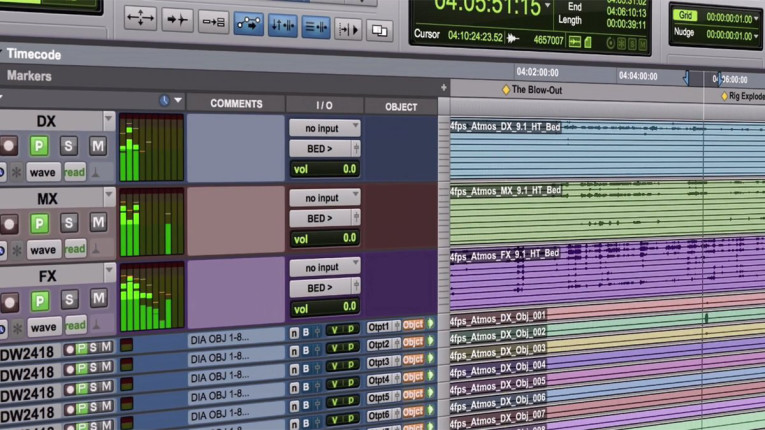Add a marker with the plus icon
Image resolution: width=765 pixels, height=430 pixels.
443,88
